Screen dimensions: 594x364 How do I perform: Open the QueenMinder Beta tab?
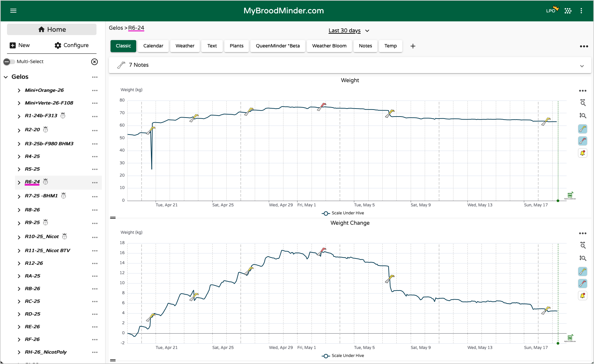[278, 46]
